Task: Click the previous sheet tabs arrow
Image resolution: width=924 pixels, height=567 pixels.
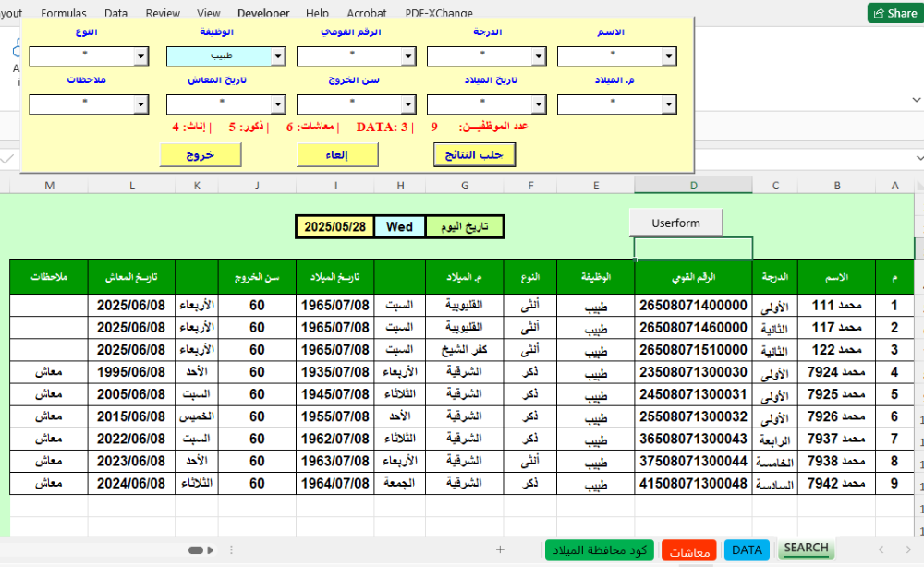Action: 881,549
